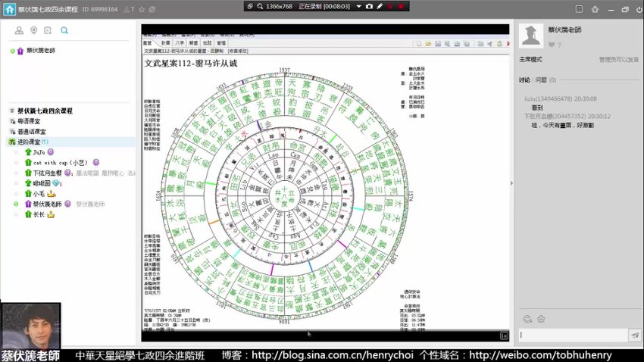Image resolution: width=644 pixels, height=362 pixels.
Task: Click the purple badge next to JuJu
Action: [x=51, y=152]
